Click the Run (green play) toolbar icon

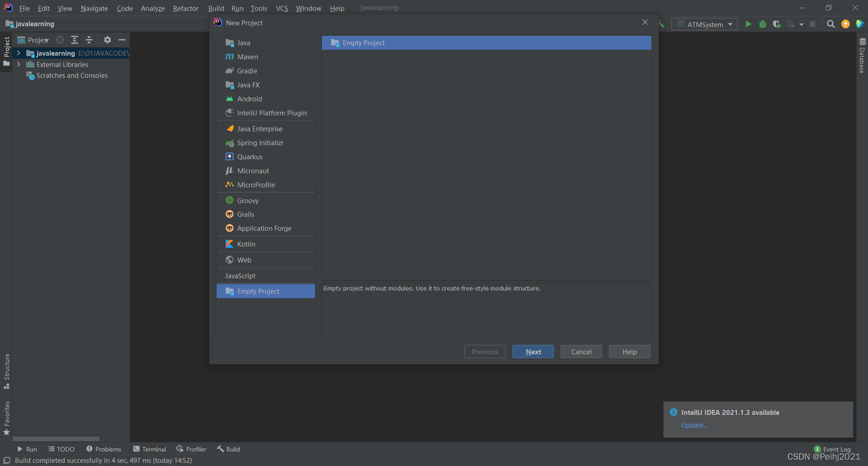coord(748,24)
